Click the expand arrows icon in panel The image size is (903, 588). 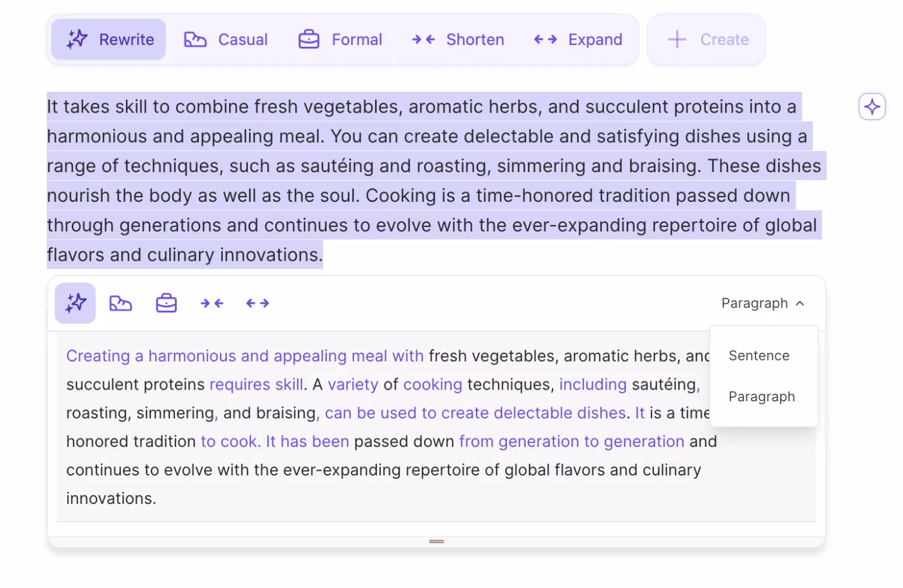coord(257,303)
